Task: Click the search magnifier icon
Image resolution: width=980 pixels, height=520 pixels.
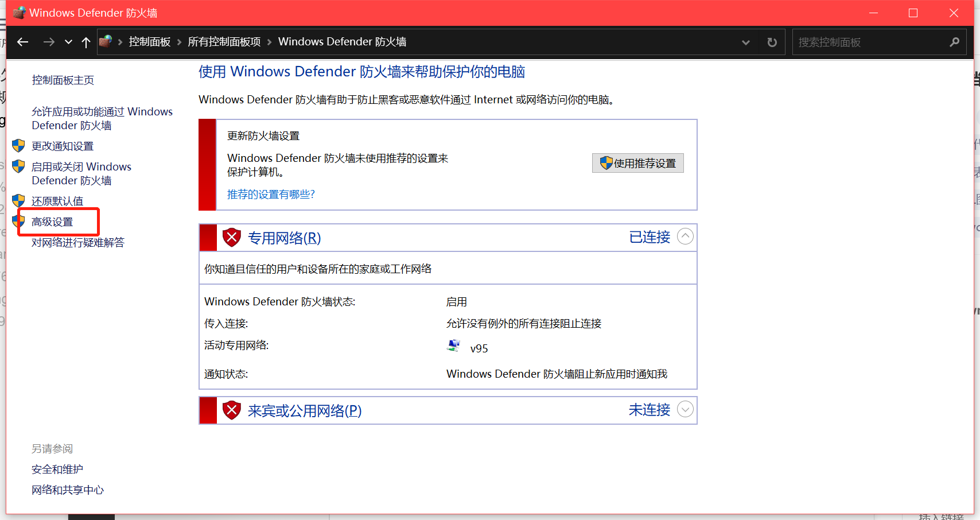Action: pyautogui.click(x=955, y=42)
